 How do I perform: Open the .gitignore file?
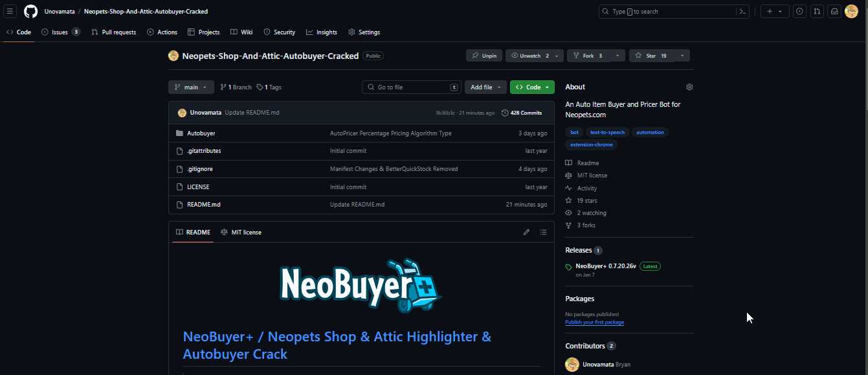[200, 169]
